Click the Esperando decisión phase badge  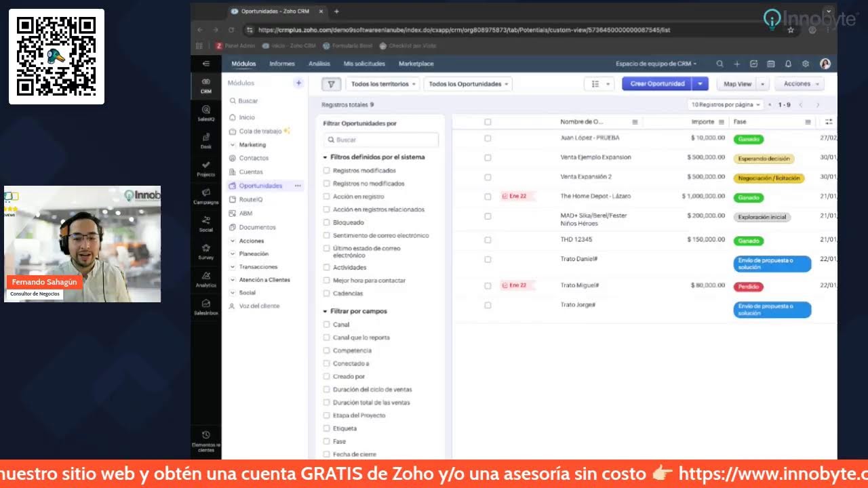(x=764, y=159)
